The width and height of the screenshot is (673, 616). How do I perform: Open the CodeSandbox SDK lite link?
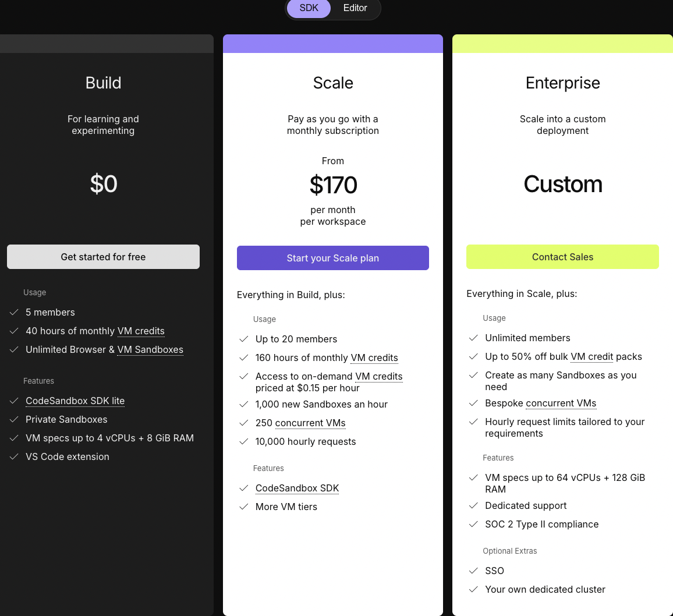point(75,401)
